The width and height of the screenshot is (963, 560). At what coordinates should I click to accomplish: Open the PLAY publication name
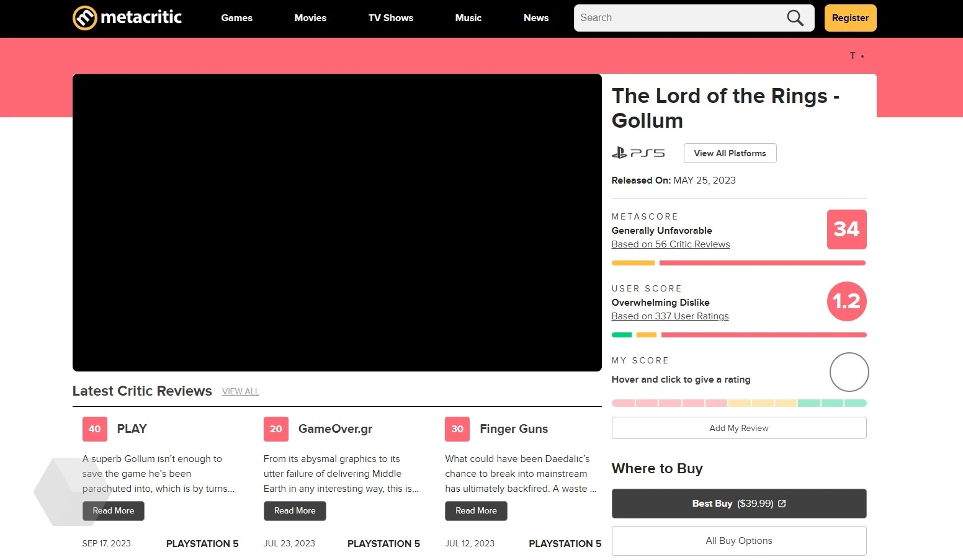coord(132,429)
